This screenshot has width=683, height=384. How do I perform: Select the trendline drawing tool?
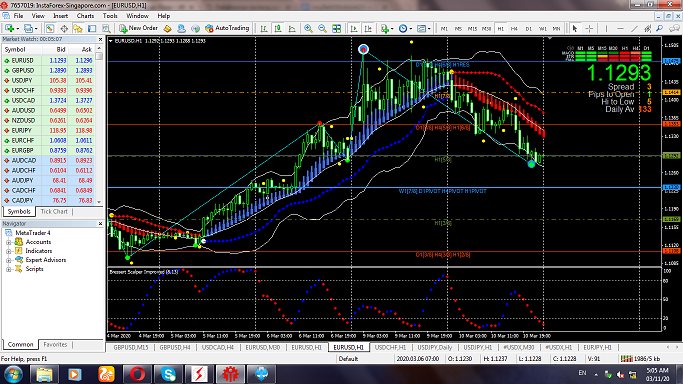pyautogui.click(x=634, y=28)
